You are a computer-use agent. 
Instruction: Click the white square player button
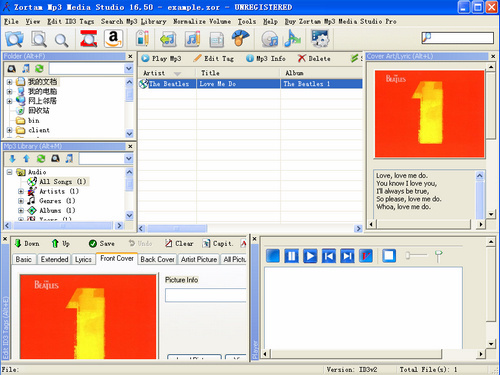(389, 256)
